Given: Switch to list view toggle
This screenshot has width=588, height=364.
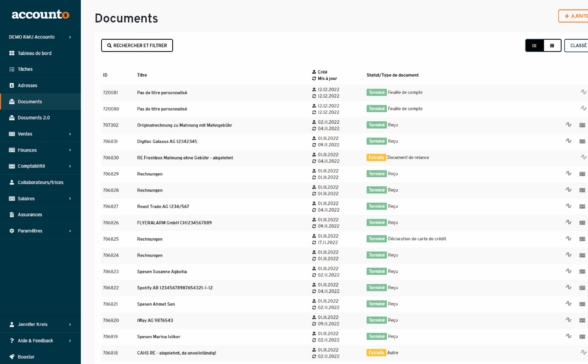Looking at the screenshot, I should tap(534, 46).
